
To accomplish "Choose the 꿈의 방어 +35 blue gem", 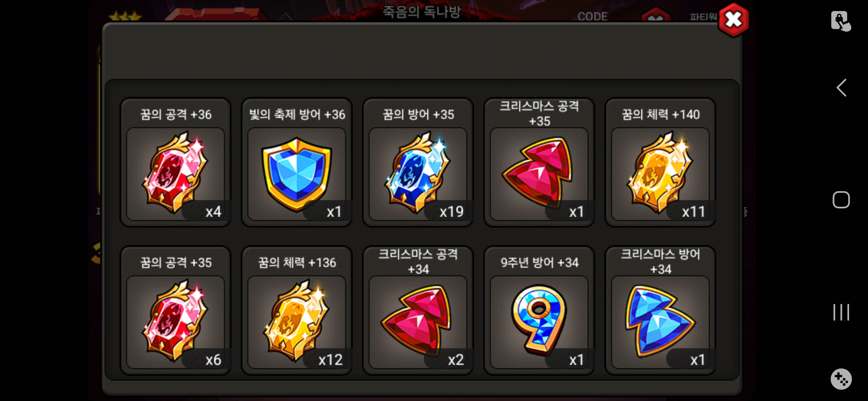I will [418, 173].
